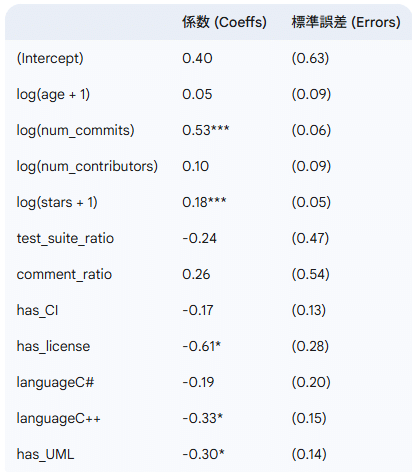Select the log(age + 1) row label
The height and width of the screenshot is (476, 412).
click(x=53, y=94)
